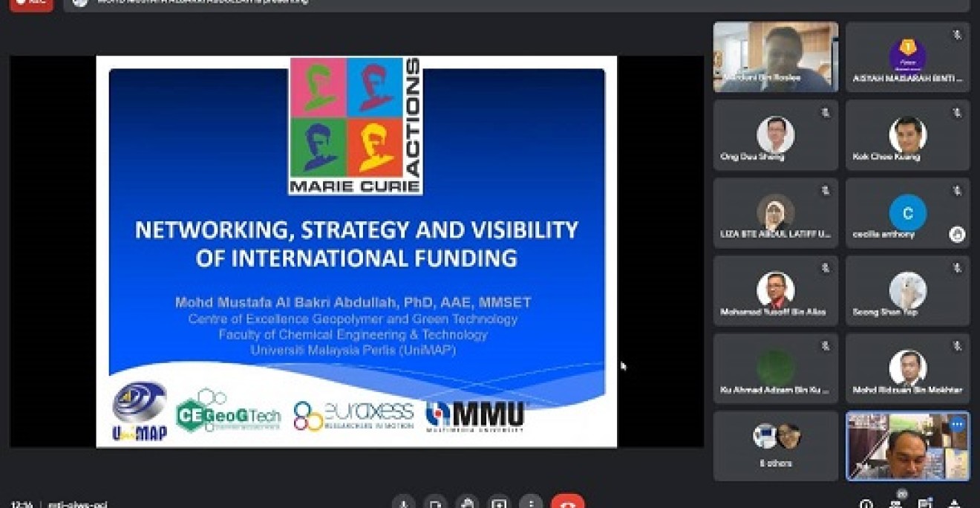The width and height of the screenshot is (980, 508).
Task: Open the chat panel icon
Action: (925, 504)
